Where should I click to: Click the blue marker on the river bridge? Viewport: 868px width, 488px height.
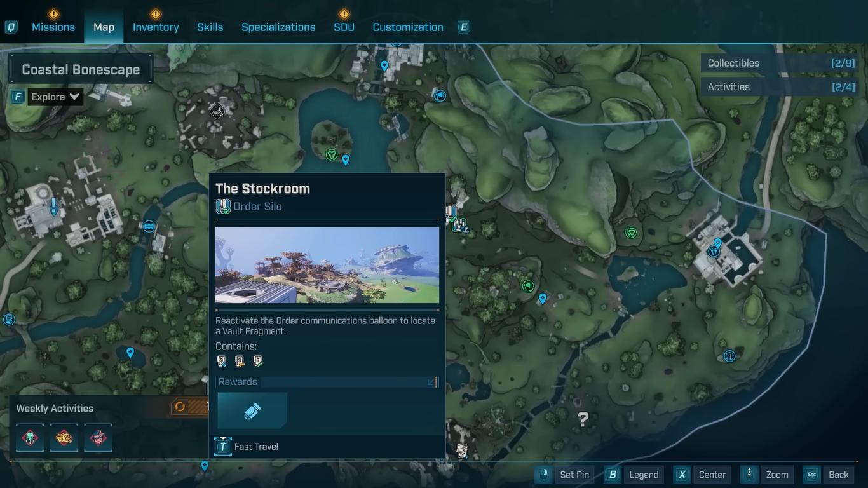click(x=149, y=226)
